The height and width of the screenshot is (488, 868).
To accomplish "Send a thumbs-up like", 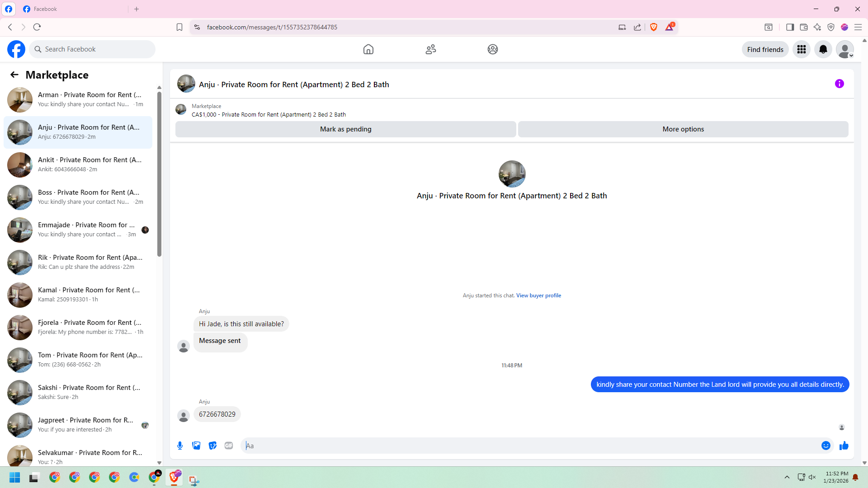I will click(844, 446).
